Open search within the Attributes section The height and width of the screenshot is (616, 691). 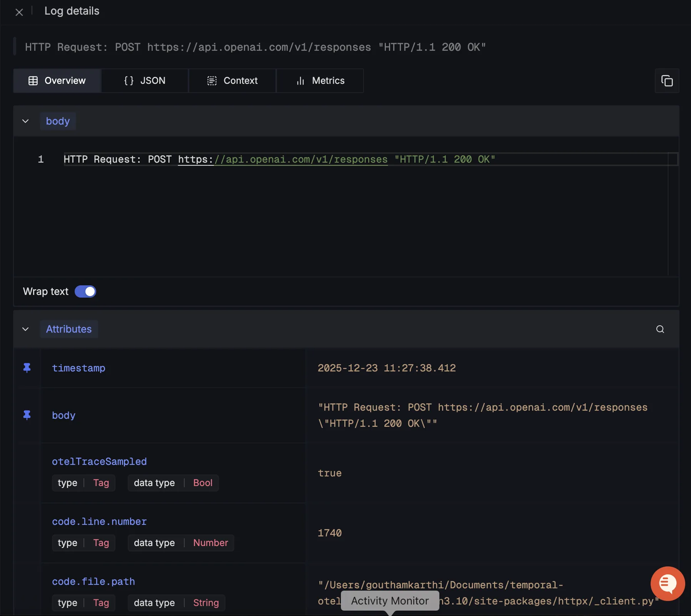point(660,329)
